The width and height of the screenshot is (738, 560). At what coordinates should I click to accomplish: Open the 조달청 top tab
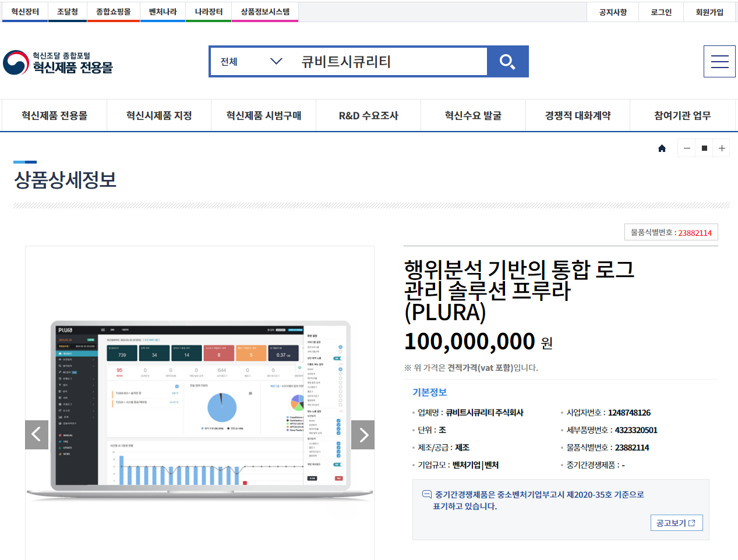click(x=68, y=12)
